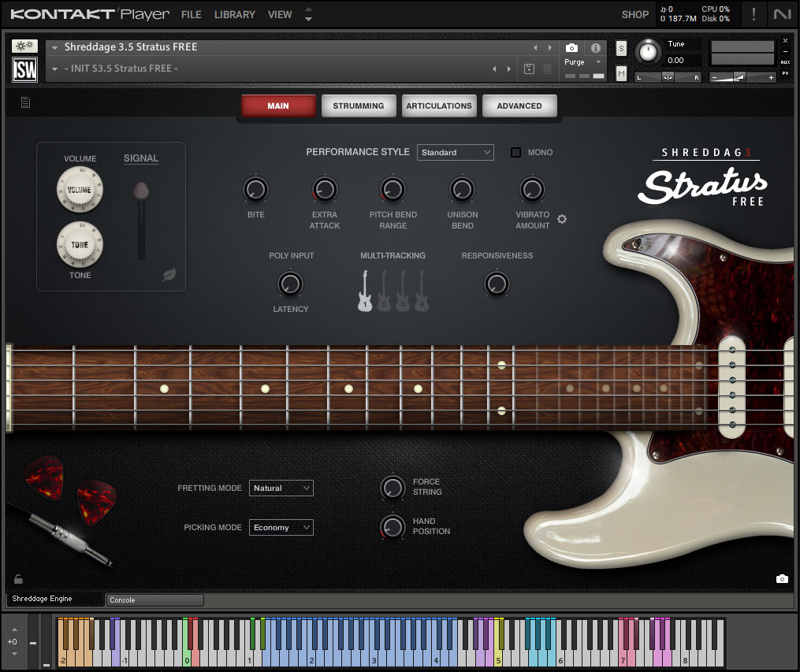Go to the next instrument arrow
The image size is (800, 672).
pyautogui.click(x=550, y=47)
